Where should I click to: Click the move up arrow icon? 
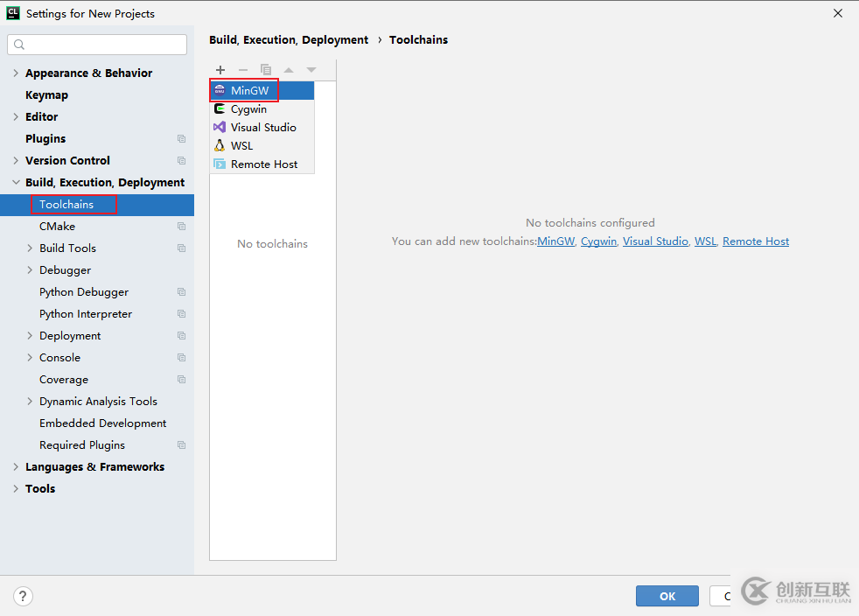click(x=289, y=70)
